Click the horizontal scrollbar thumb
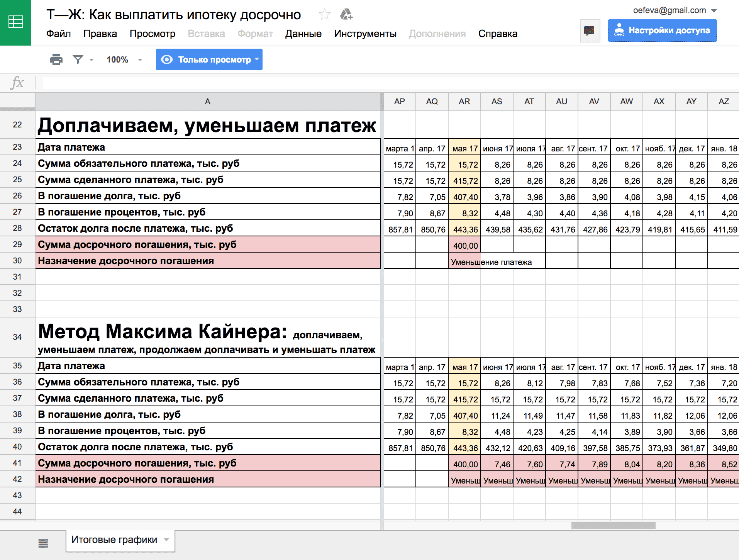The image size is (739, 560). 613,525
